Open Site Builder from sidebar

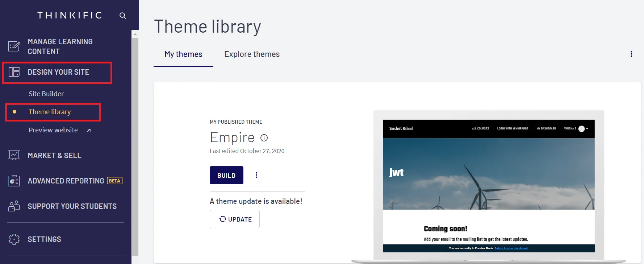(x=46, y=94)
